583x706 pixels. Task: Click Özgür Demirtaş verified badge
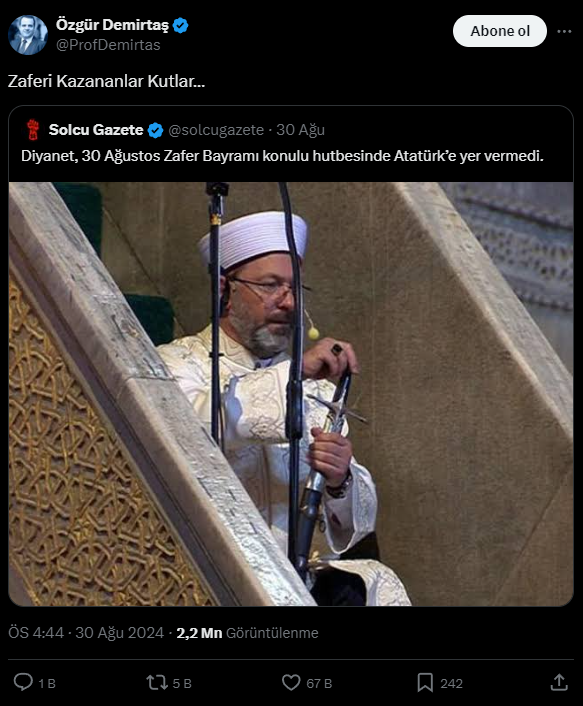pyautogui.click(x=181, y=25)
